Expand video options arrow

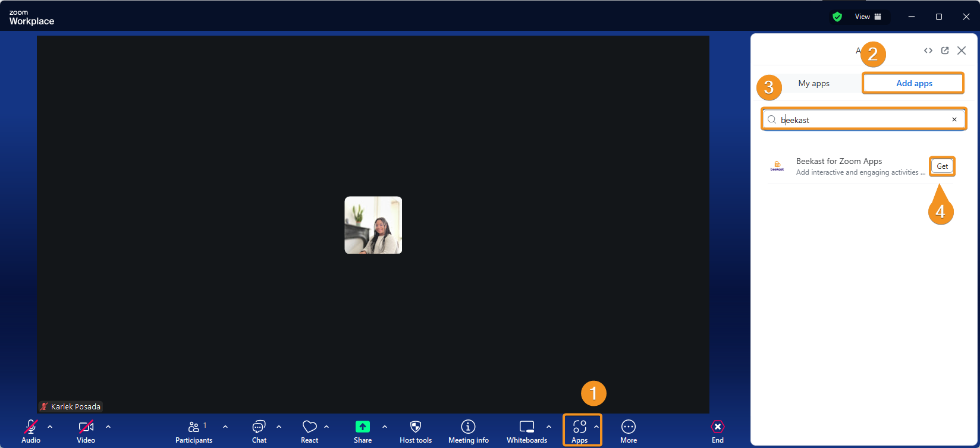pyautogui.click(x=108, y=427)
